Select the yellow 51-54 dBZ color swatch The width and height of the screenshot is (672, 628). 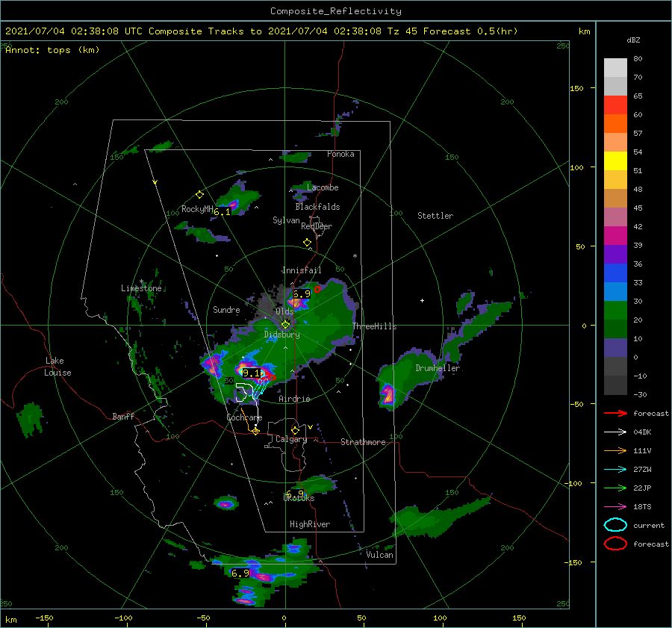click(x=615, y=161)
